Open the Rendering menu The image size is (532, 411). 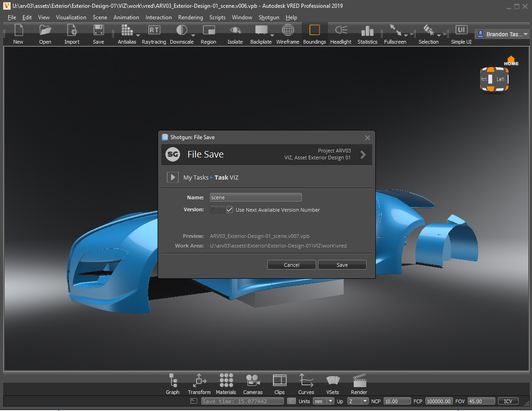tap(190, 17)
